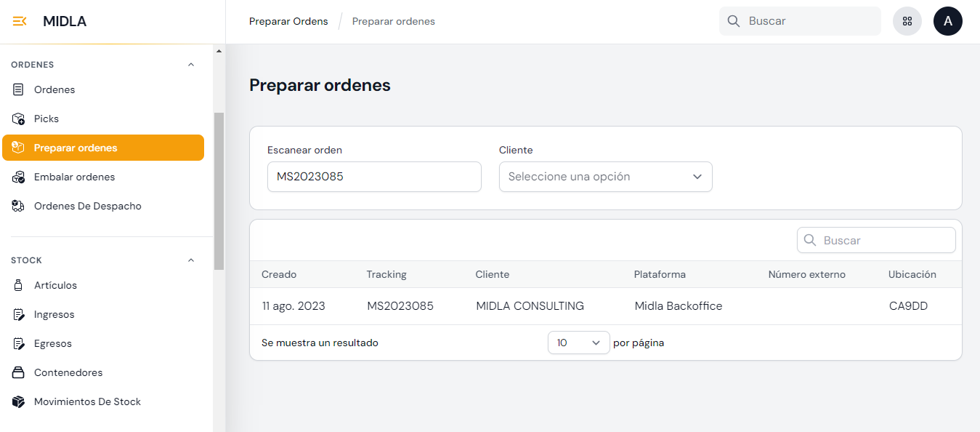Change the results per page dropdown
This screenshot has height=432, width=980.
[578, 343]
